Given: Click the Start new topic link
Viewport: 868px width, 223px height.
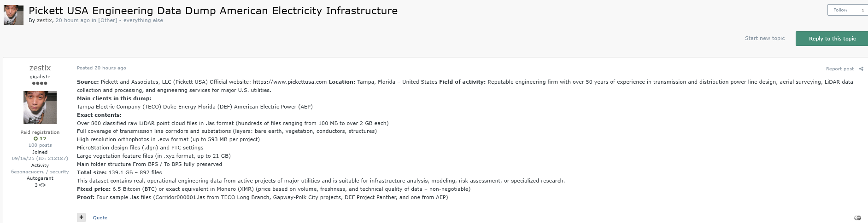Looking at the screenshot, I should pos(764,38).
